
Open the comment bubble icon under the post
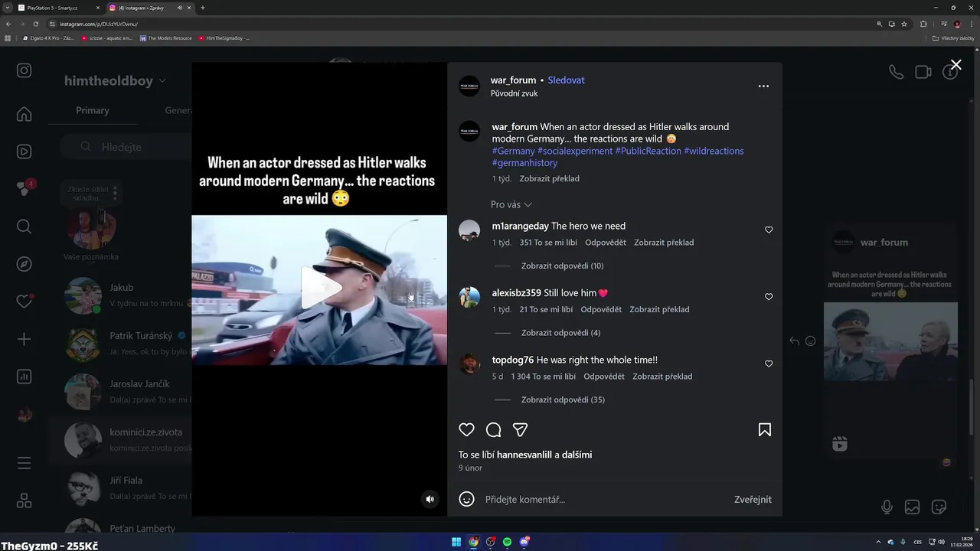point(494,430)
